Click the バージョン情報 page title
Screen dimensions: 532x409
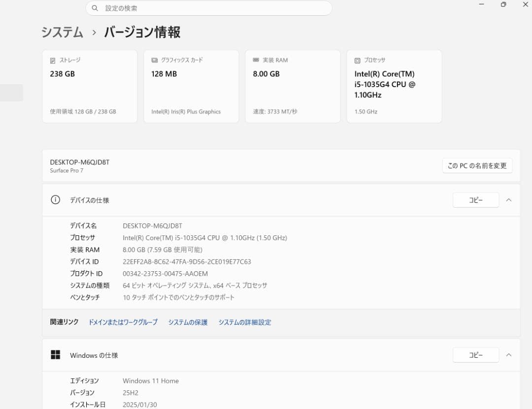(x=142, y=32)
